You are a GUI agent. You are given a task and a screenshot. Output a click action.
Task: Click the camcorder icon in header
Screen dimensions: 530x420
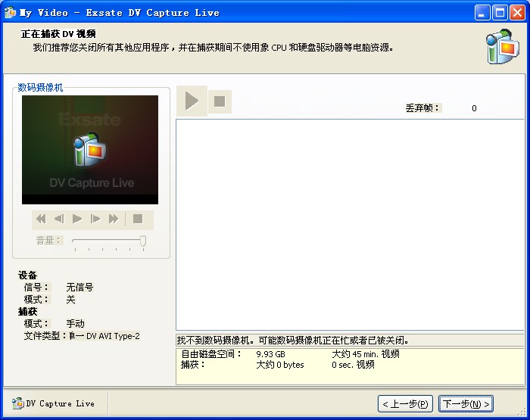503,47
